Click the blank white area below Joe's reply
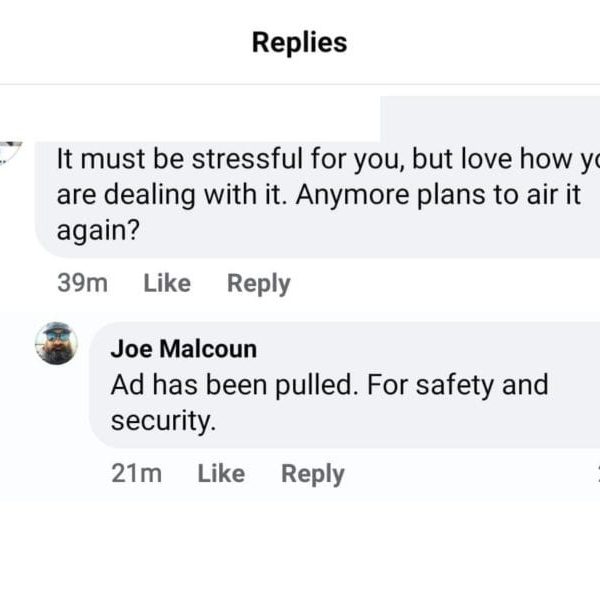 click(300, 545)
